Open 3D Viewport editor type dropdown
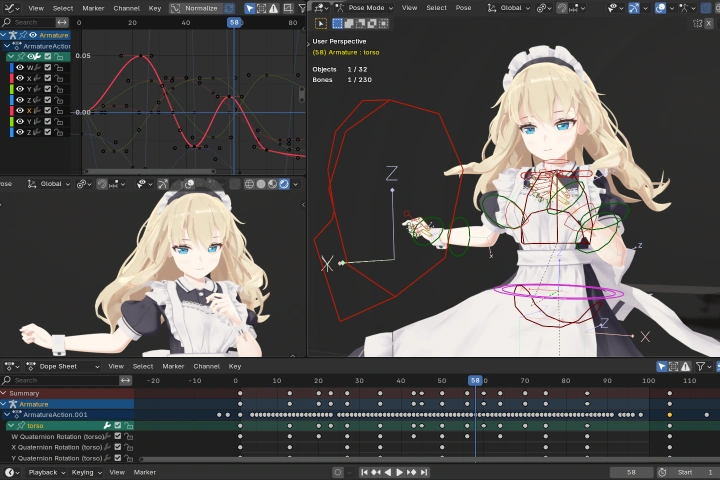 (321, 8)
